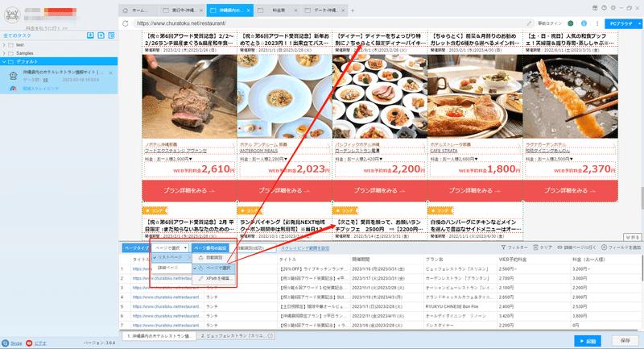Screen dimensions: 644x349
Task: Click the クリア trash icon
Action: pyautogui.click(x=535, y=247)
